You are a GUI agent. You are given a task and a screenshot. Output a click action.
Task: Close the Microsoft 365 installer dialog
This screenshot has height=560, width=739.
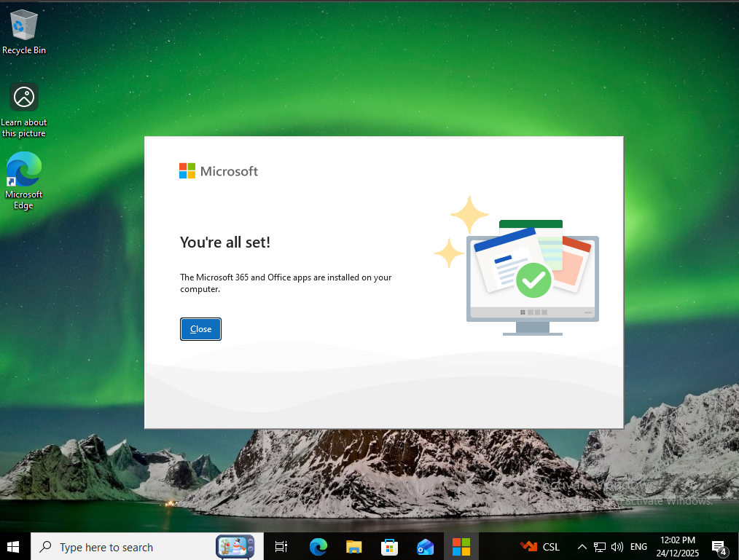click(x=200, y=329)
